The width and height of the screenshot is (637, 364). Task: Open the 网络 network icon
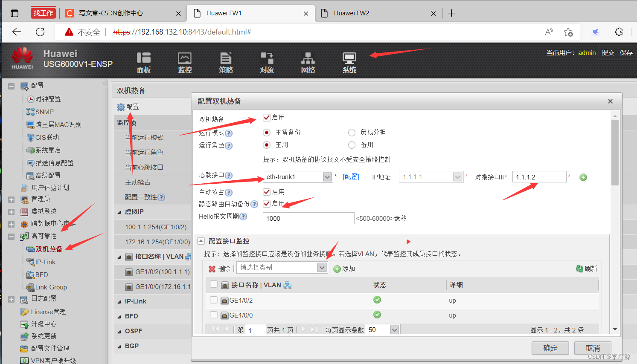pos(308,63)
